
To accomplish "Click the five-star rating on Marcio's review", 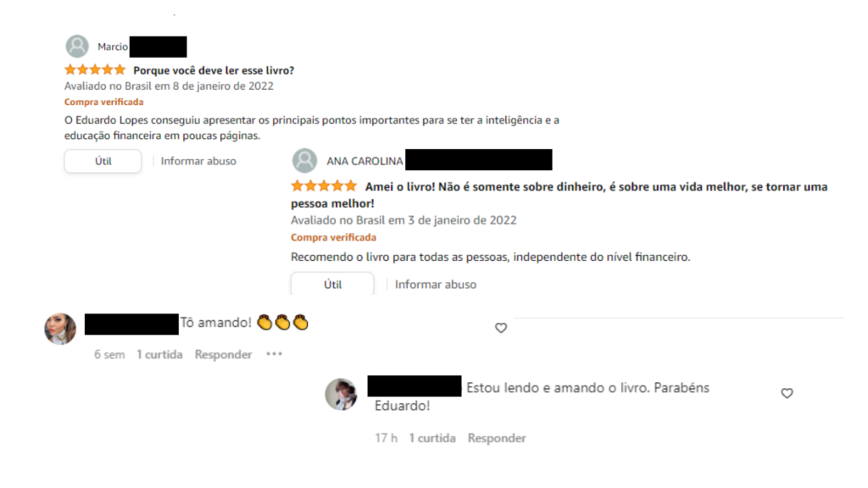I will tap(95, 69).
